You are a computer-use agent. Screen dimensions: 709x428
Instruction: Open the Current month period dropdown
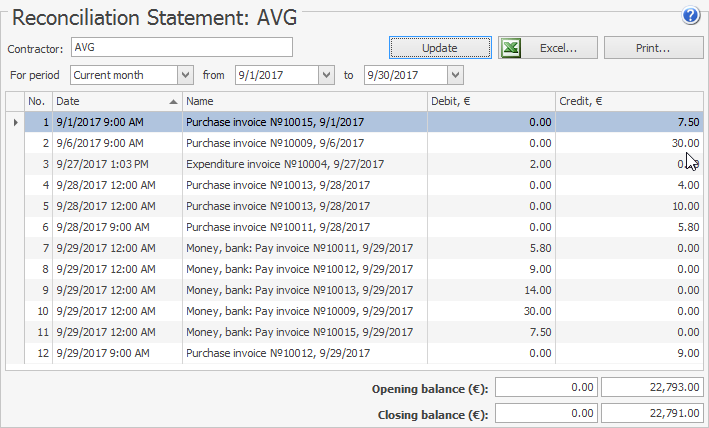(184, 75)
